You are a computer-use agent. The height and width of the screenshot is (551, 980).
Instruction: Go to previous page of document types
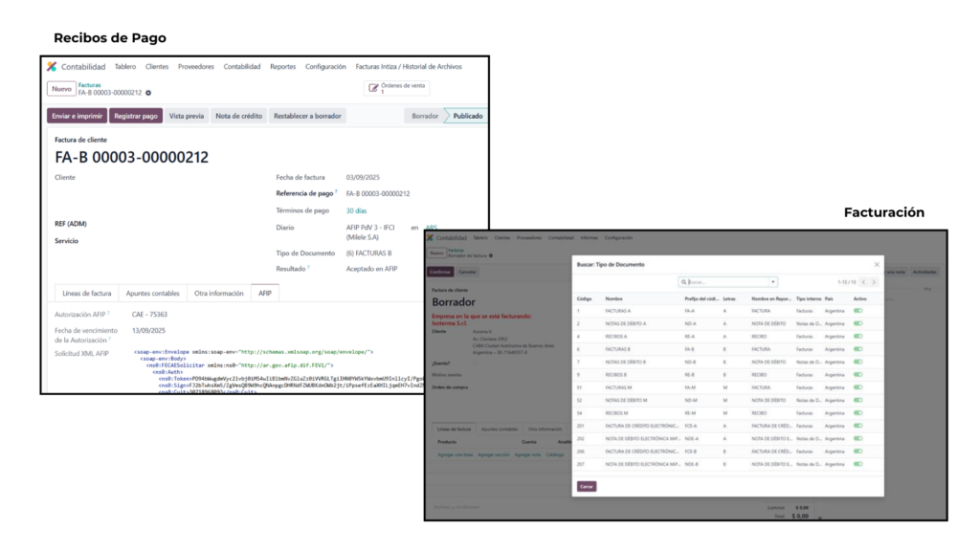[863, 282]
